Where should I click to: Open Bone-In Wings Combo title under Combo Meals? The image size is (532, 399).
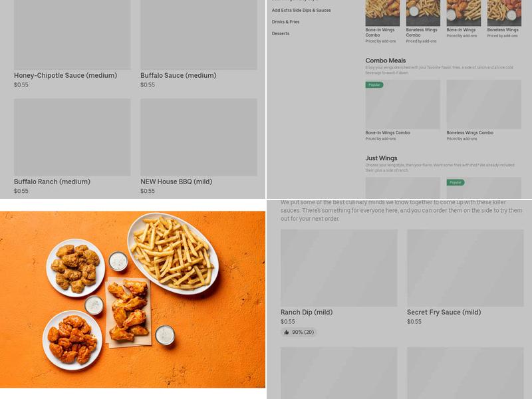tap(388, 133)
